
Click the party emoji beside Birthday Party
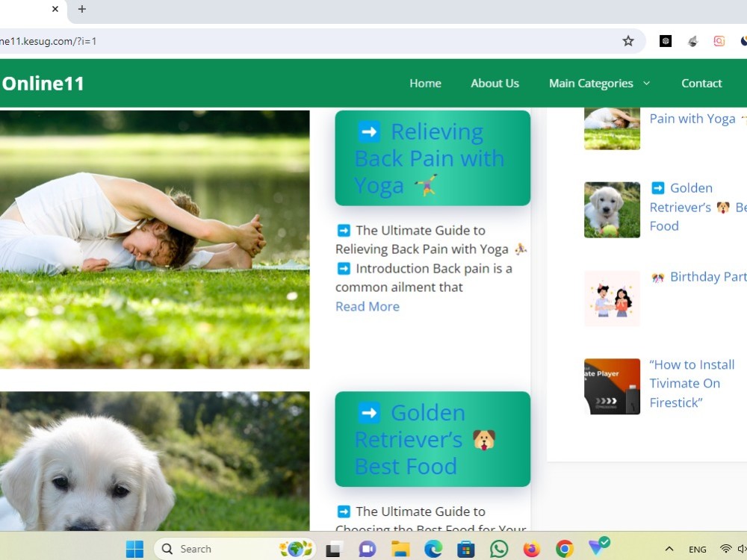coord(658,277)
